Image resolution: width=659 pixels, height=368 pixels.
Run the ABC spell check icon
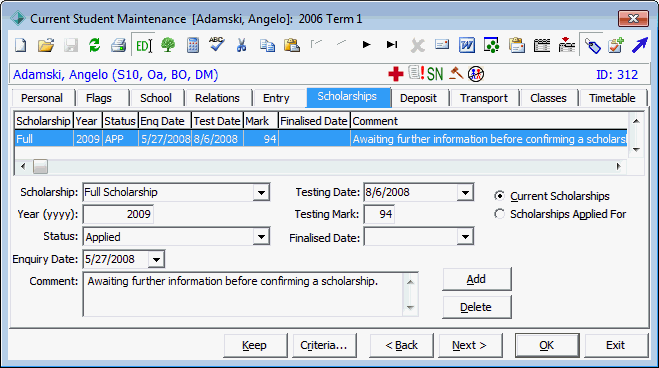(x=217, y=44)
